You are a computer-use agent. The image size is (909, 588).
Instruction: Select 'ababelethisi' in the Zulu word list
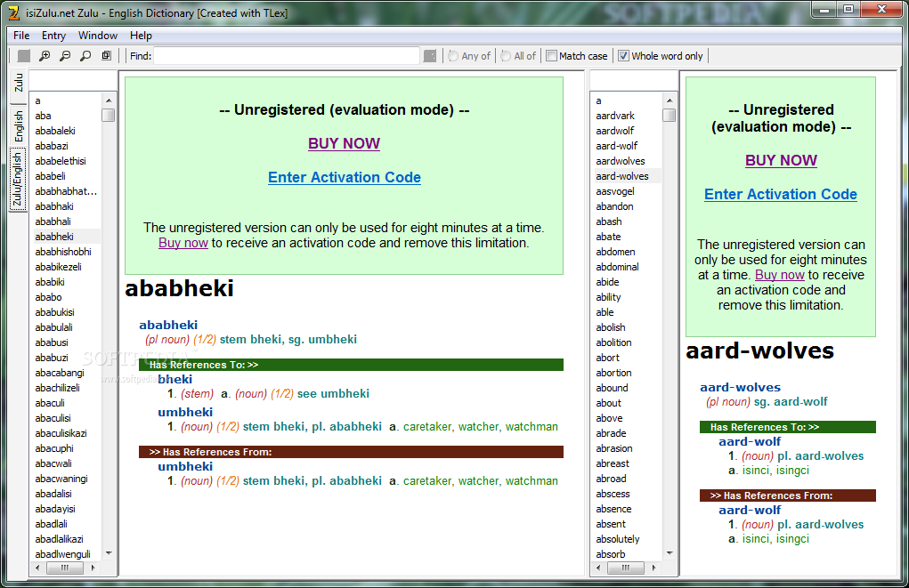pos(61,161)
